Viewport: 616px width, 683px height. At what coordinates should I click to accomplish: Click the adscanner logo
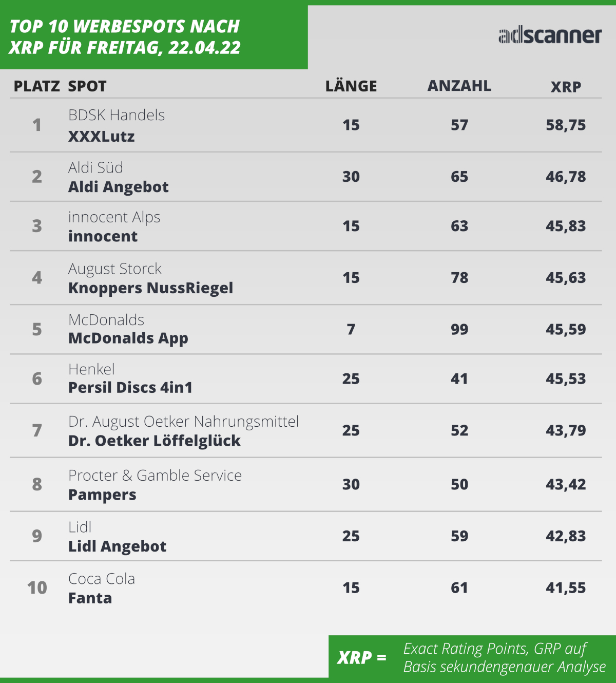point(550,35)
